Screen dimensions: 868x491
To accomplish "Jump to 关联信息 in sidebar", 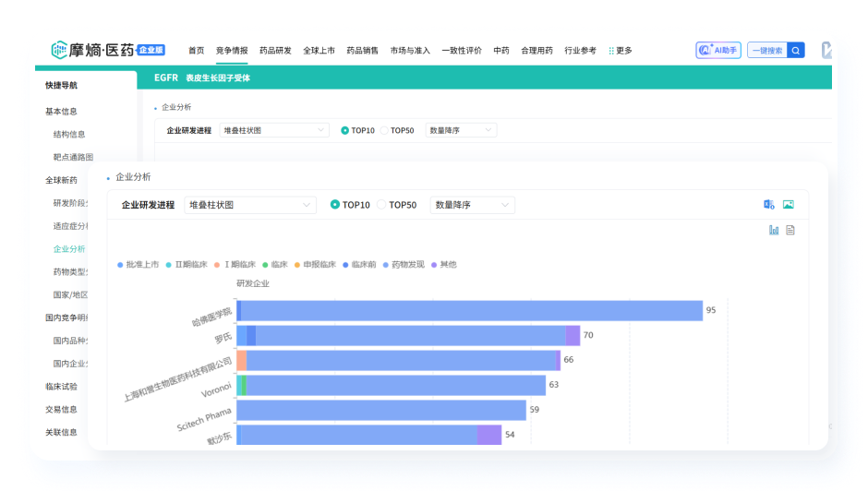I will (x=61, y=432).
